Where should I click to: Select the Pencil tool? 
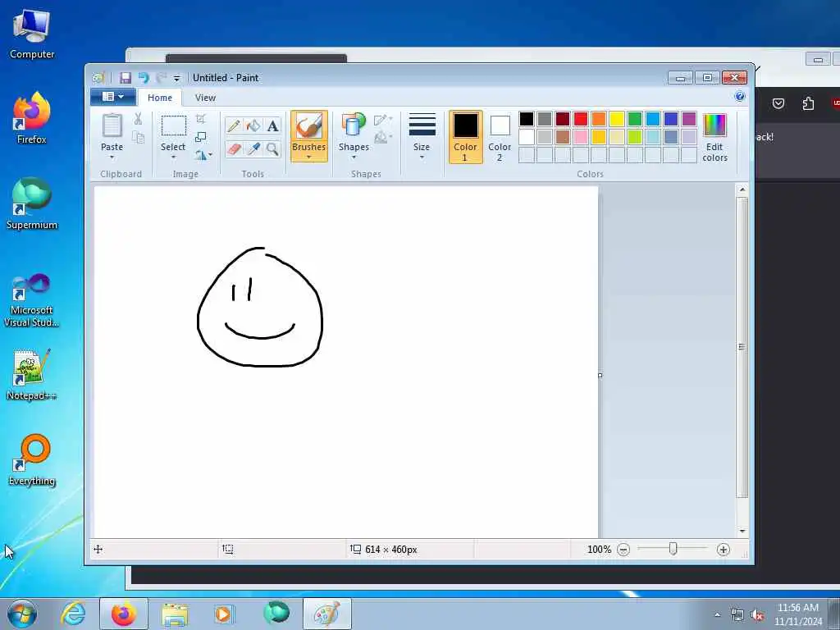point(234,126)
